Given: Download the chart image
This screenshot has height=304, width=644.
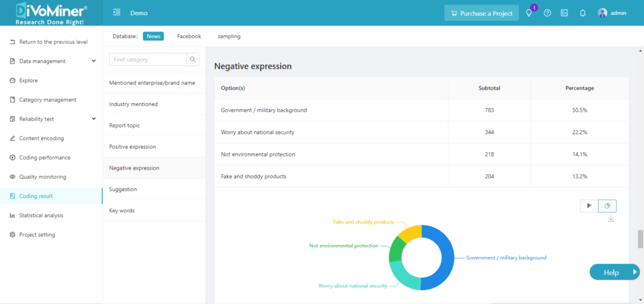Looking at the screenshot, I should [x=611, y=219].
